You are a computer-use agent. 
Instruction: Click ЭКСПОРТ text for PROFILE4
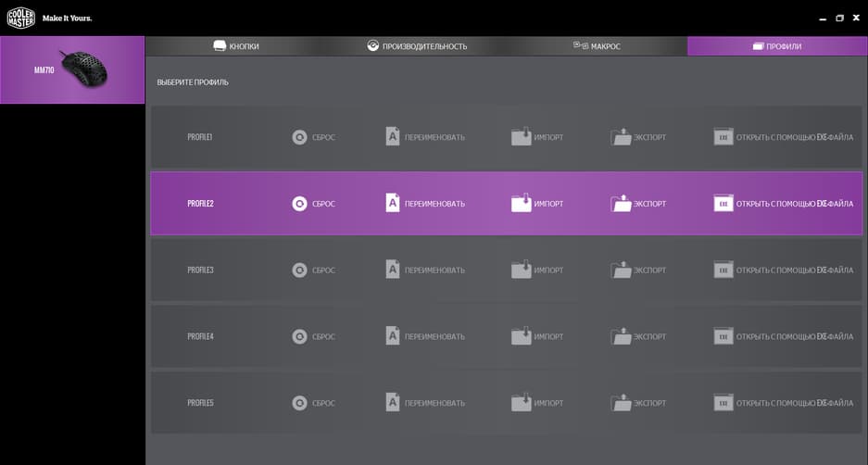(x=650, y=336)
